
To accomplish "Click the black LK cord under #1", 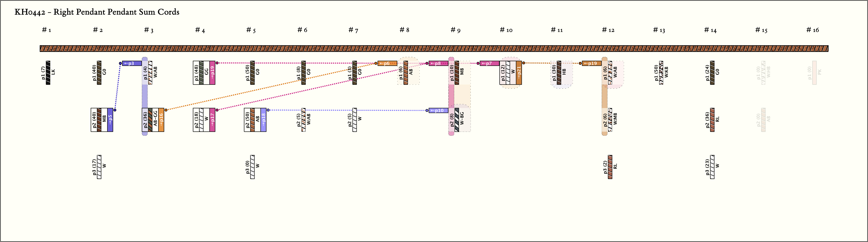I will click(x=48, y=73).
